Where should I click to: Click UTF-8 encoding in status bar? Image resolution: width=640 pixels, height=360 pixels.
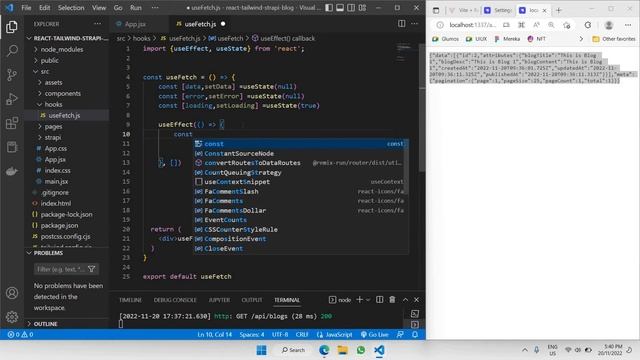tap(280, 334)
